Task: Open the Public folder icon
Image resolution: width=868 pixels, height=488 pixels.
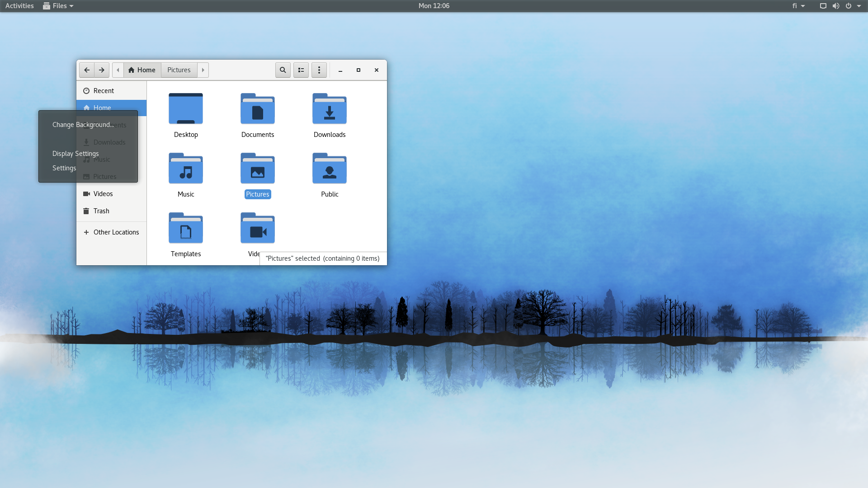Action: click(x=330, y=169)
